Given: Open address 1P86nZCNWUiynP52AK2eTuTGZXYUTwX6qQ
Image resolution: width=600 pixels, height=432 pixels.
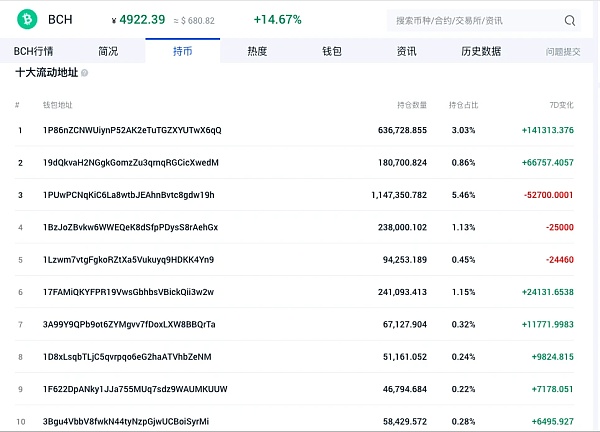Looking at the screenshot, I should click(x=132, y=130).
